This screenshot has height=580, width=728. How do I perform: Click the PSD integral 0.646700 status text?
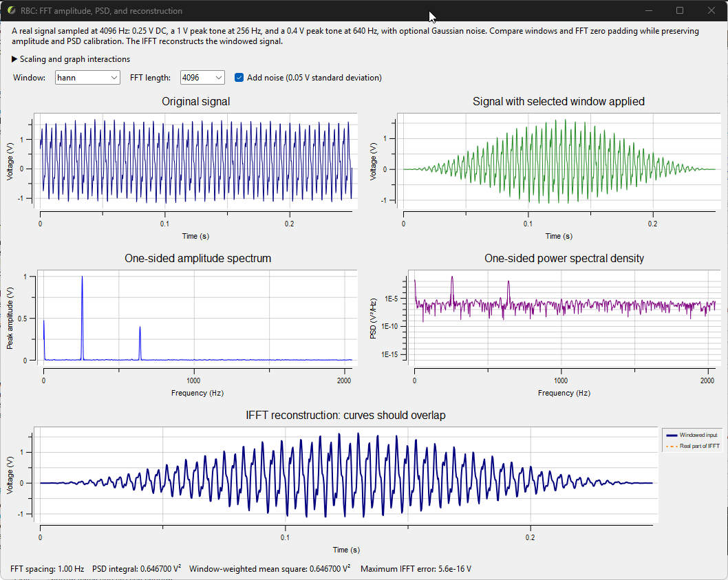click(136, 569)
